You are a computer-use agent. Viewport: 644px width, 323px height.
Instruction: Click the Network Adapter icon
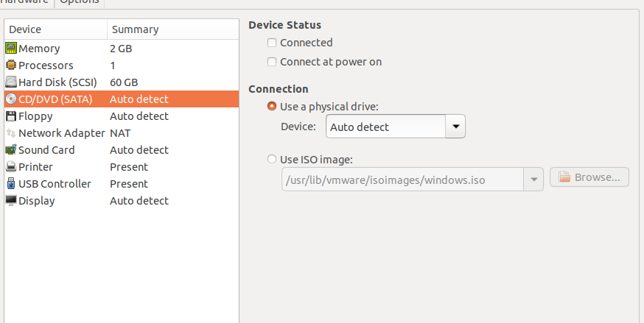click(11, 133)
